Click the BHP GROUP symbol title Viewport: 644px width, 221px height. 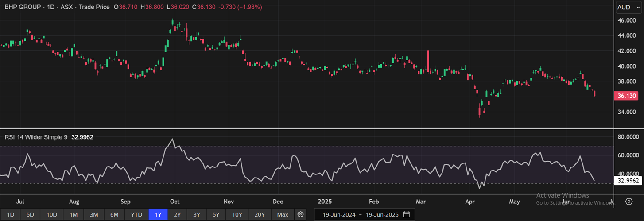click(23, 7)
